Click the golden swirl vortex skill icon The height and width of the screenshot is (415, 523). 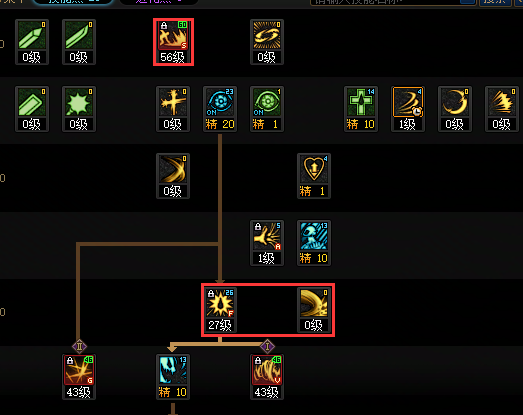click(x=267, y=42)
